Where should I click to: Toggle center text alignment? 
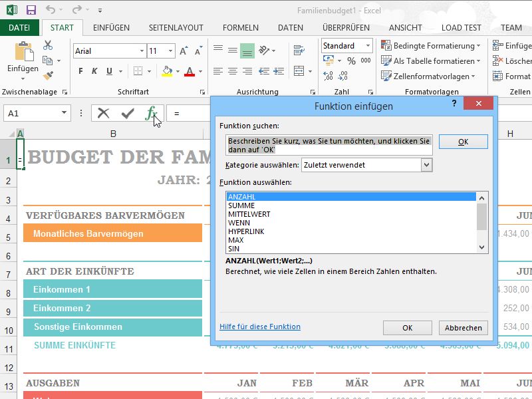coord(233,71)
